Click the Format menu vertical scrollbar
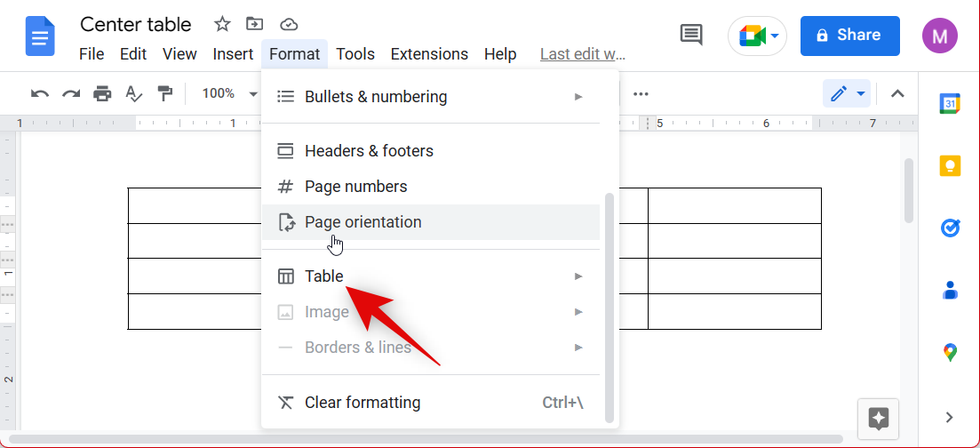The width and height of the screenshot is (980, 448). 609,307
